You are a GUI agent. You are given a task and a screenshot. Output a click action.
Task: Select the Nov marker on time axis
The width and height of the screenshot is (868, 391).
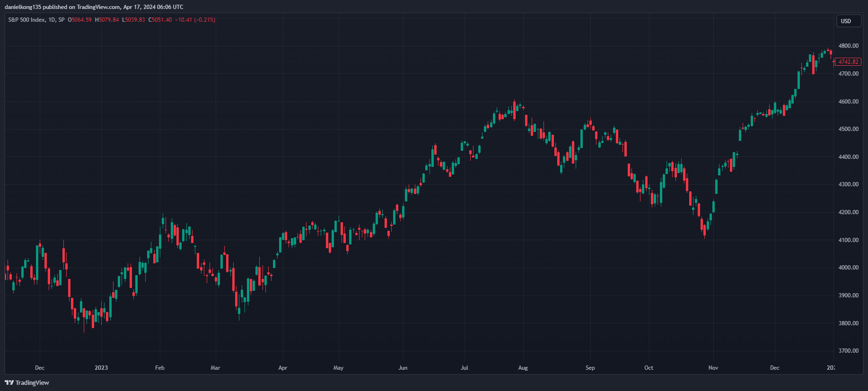click(x=713, y=368)
